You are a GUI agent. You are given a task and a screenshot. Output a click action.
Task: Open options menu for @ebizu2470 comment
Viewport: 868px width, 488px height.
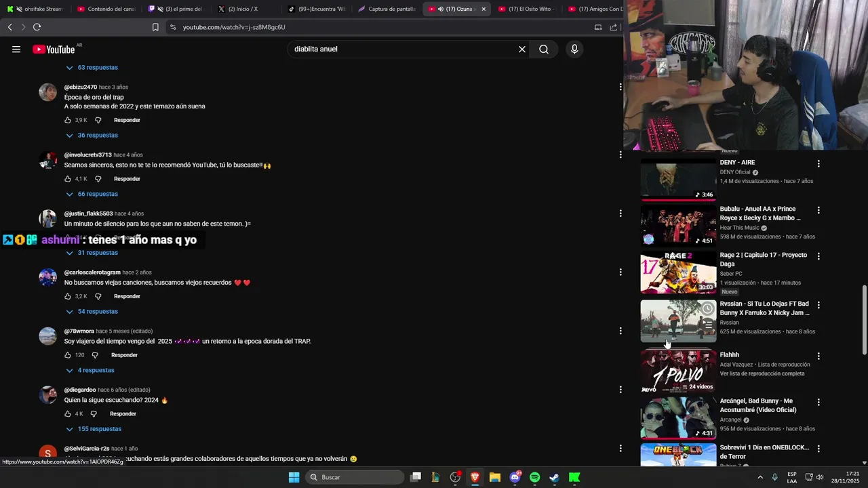(620, 87)
